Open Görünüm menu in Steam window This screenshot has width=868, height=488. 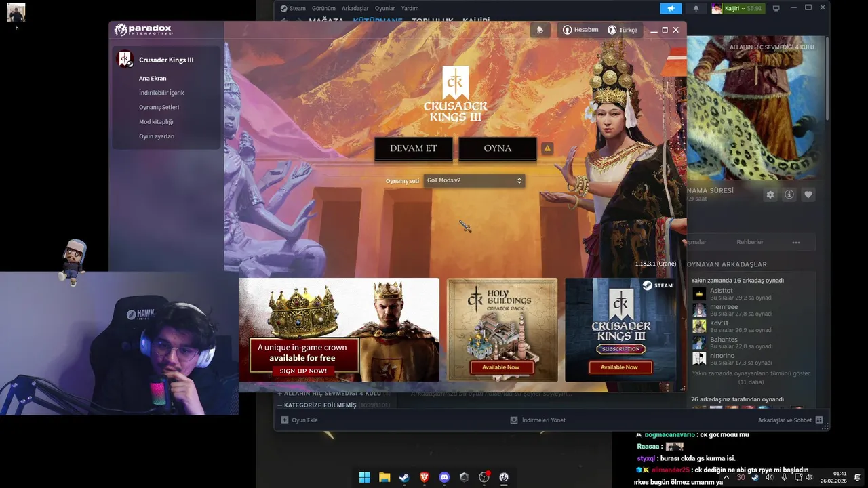323,8
